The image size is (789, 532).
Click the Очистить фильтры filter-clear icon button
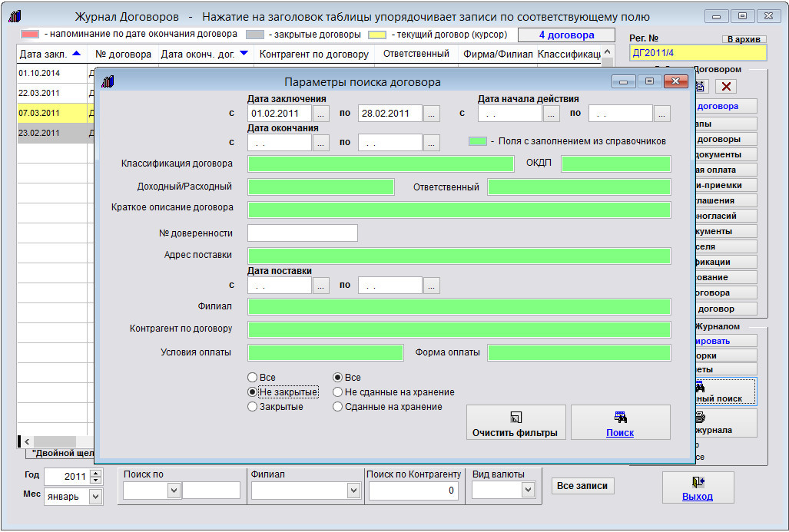pyautogui.click(x=516, y=418)
